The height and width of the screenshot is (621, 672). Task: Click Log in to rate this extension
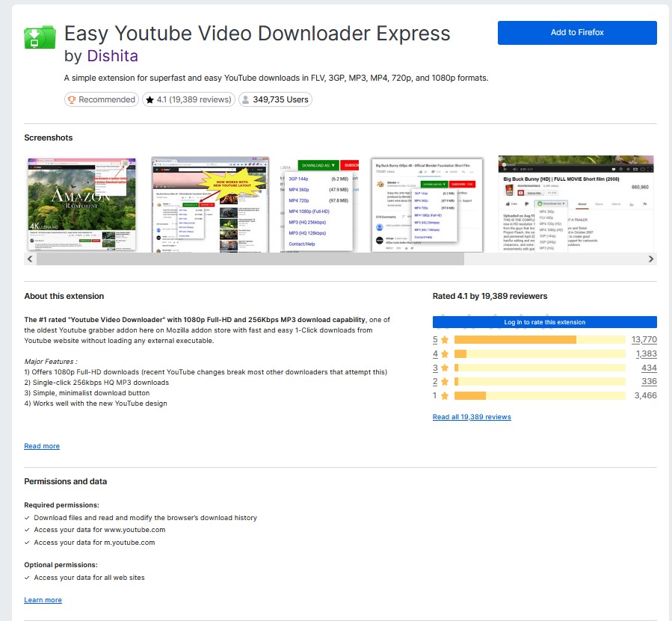click(544, 322)
